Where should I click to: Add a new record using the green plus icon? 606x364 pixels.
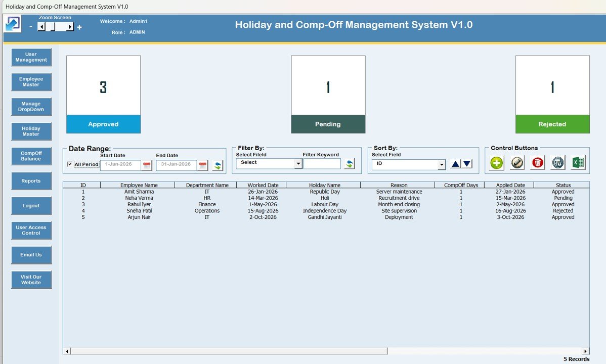click(496, 163)
